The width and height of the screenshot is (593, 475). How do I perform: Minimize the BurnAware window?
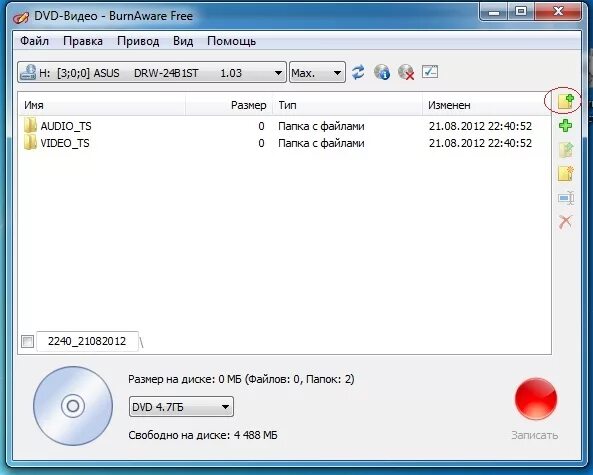pos(494,12)
